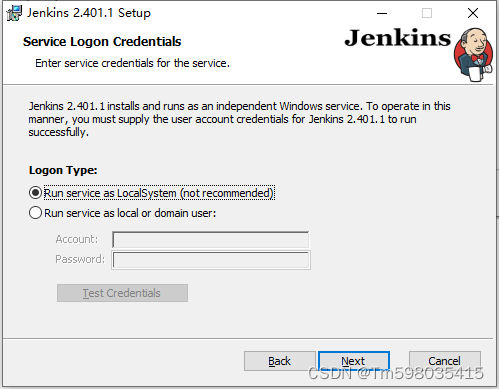Go Back to the previous setup step
Image resolution: width=499 pixels, height=389 pixels.
tap(279, 361)
